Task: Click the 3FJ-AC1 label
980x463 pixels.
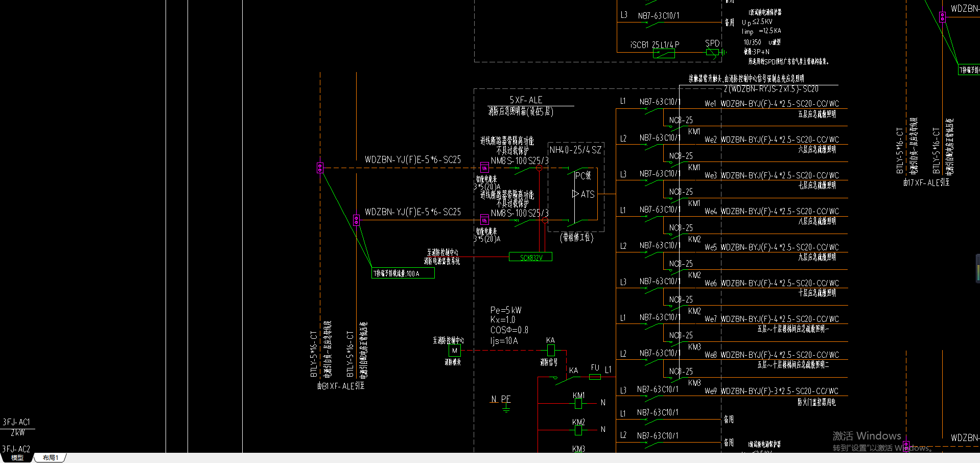Action: pos(16,422)
